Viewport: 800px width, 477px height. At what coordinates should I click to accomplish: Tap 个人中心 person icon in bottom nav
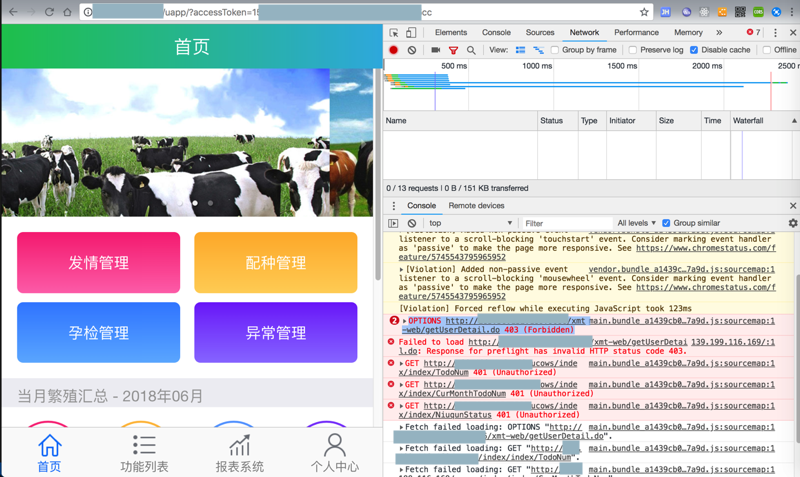[335, 445]
